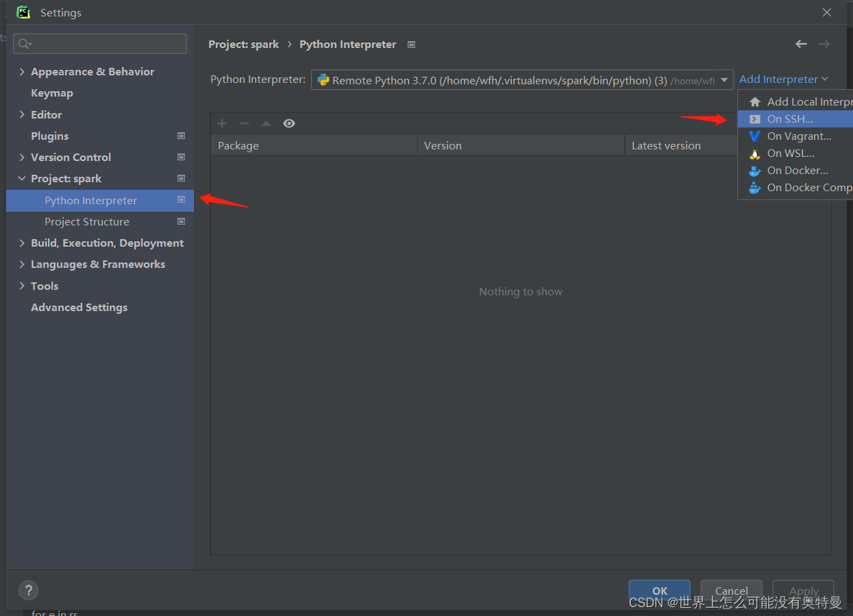Screen dimensions: 853x616
Task: Click the penguin icon for On WSL
Action: [x=754, y=153]
